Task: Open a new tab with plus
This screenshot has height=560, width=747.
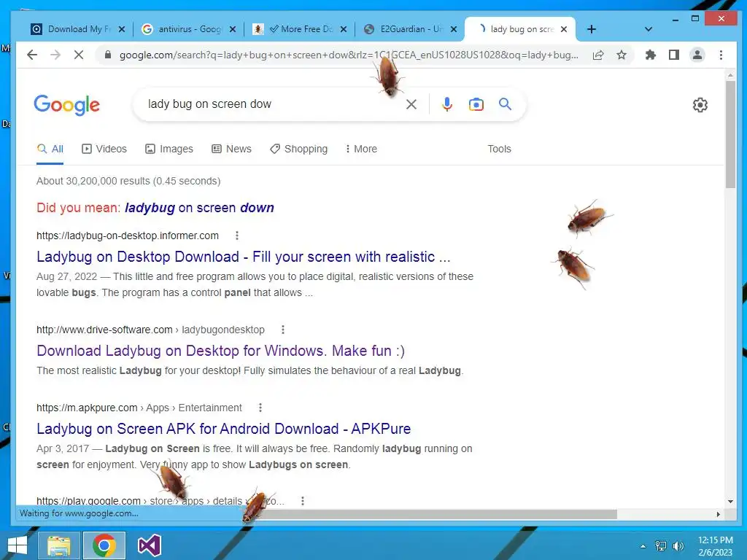Action: tap(591, 29)
